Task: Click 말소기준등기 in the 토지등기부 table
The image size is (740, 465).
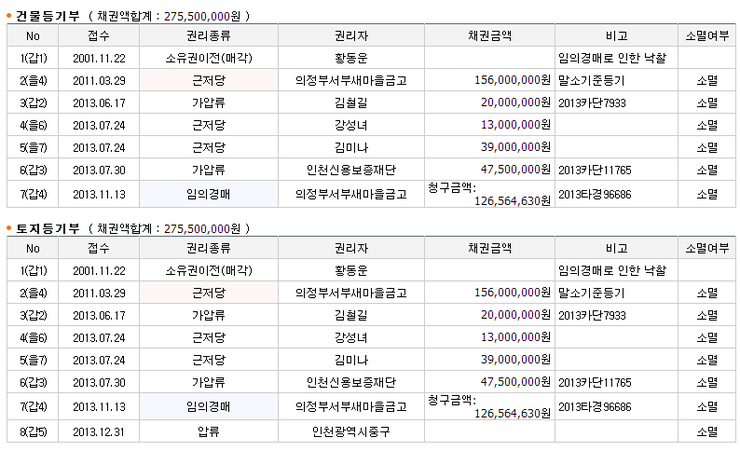Action: pos(591,293)
